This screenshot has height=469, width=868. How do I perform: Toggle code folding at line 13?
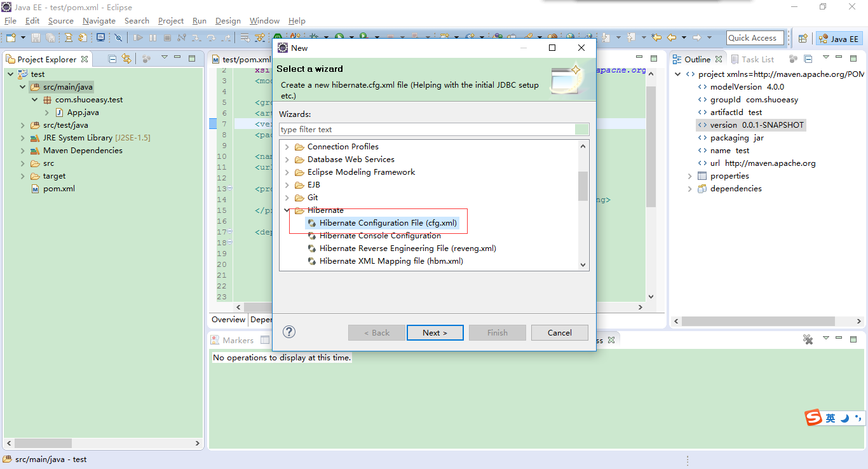click(230, 189)
